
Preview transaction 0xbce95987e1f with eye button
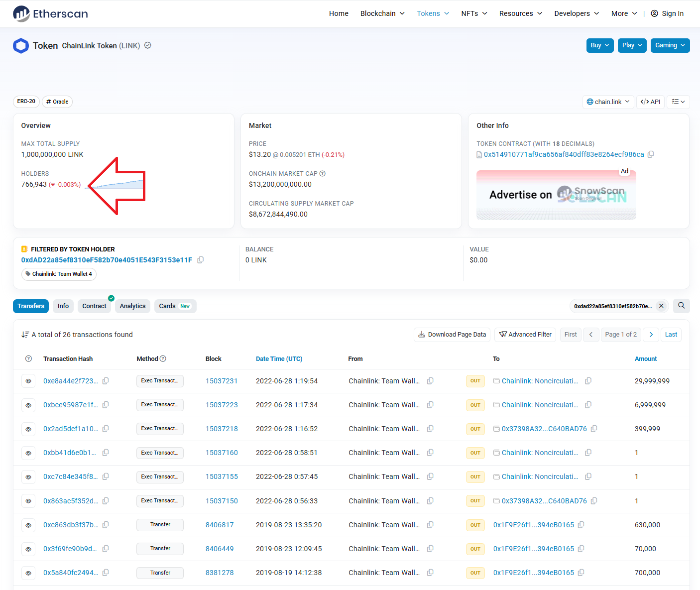28,405
